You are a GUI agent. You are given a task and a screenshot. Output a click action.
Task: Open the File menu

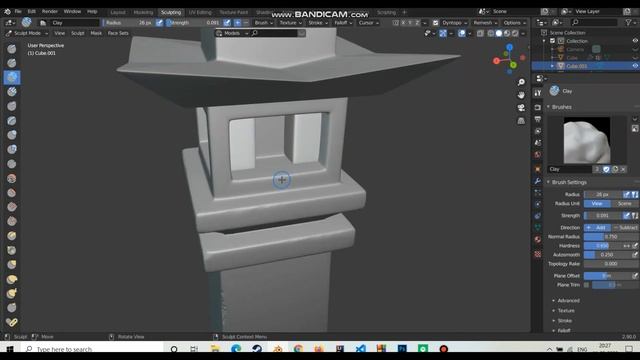[18, 11]
